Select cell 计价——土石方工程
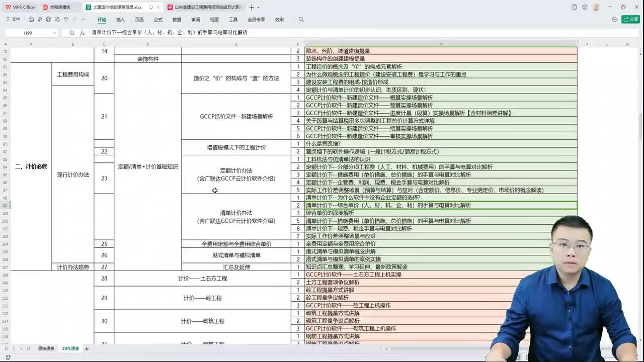 point(203,279)
